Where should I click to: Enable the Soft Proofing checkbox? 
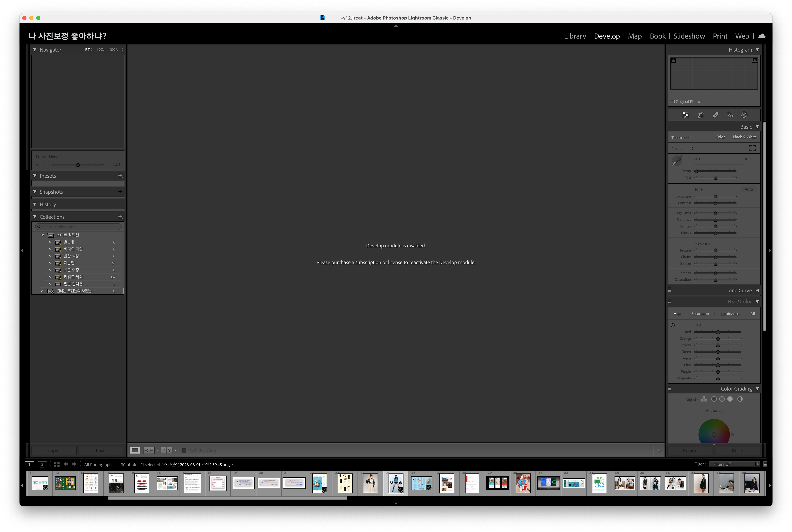coord(184,451)
